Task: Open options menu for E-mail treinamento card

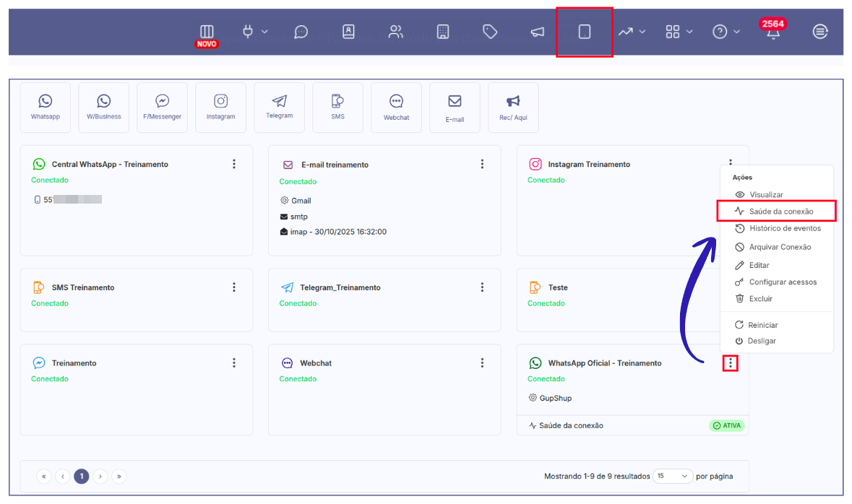Action: click(482, 165)
